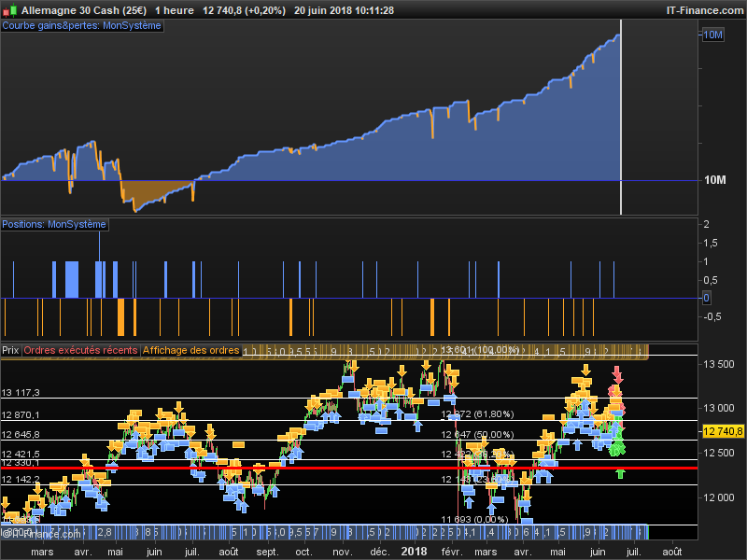Screen dimensions: 747x560
Task: Click the 'oct.' label on time axis
Action: click(303, 552)
